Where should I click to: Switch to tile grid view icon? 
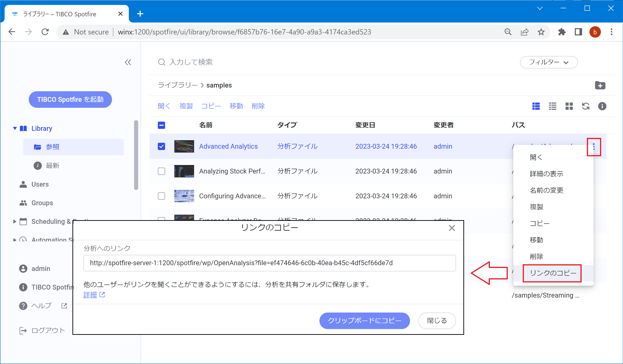point(569,106)
